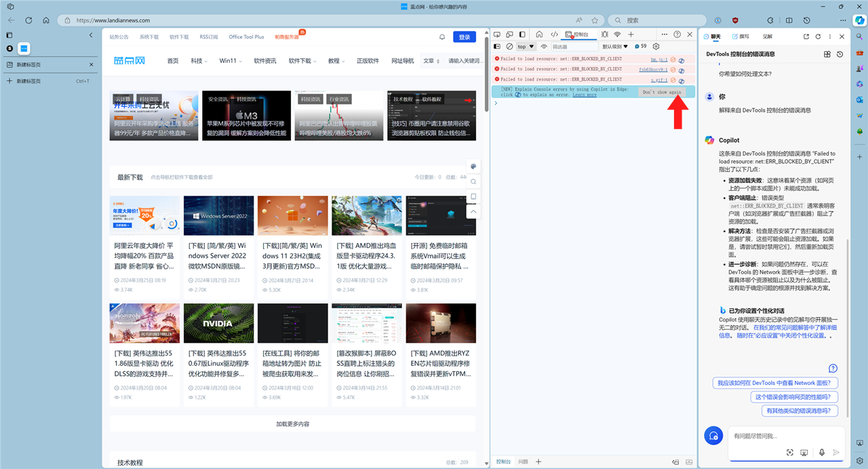This screenshot has height=469, width=868.
Task: Open the Extensions puzzle-piece menu
Action: tap(770, 20)
